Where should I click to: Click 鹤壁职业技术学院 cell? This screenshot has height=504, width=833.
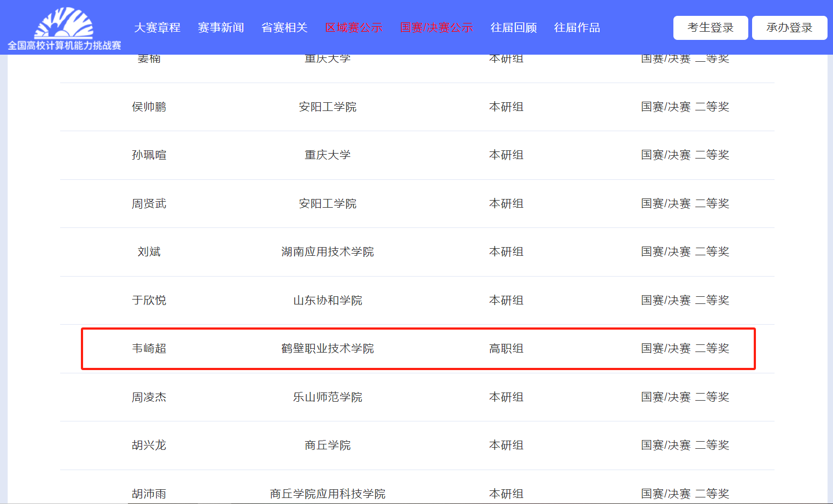(327, 348)
